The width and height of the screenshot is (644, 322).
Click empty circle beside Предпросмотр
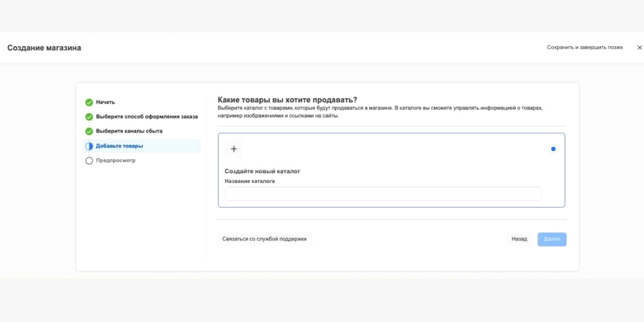click(89, 161)
